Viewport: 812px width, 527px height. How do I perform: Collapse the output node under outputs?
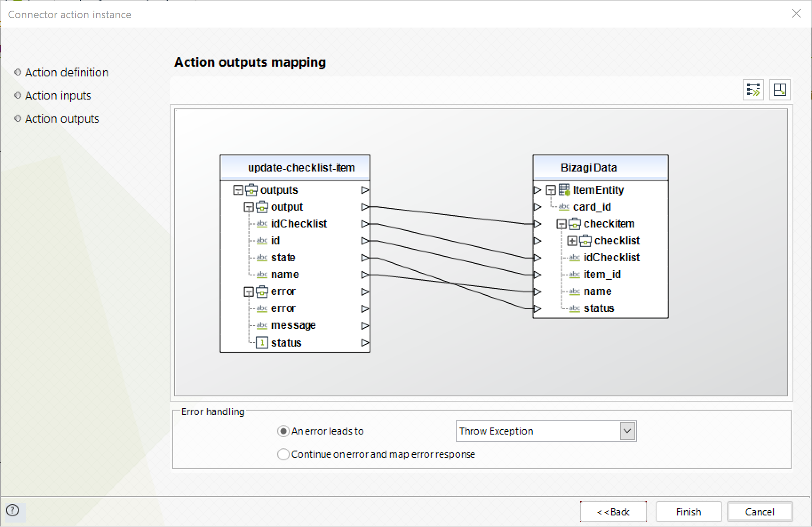pyautogui.click(x=249, y=207)
